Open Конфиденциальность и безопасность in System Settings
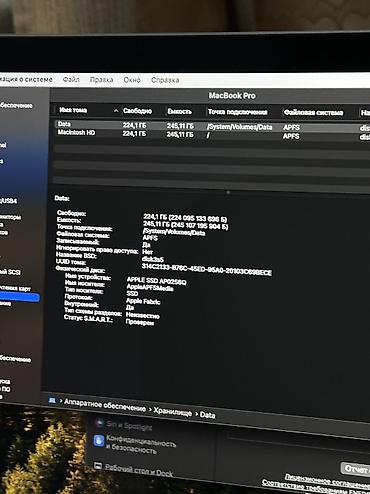 pos(141,444)
